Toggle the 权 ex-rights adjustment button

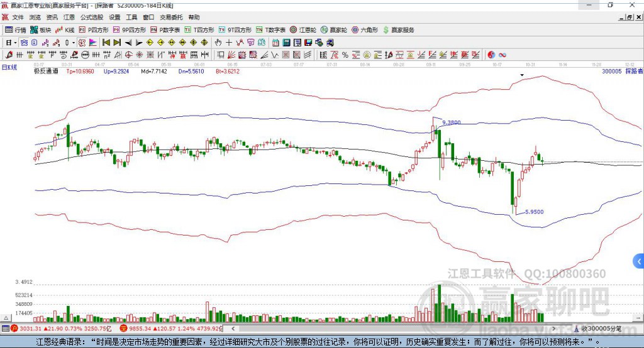[82, 43]
